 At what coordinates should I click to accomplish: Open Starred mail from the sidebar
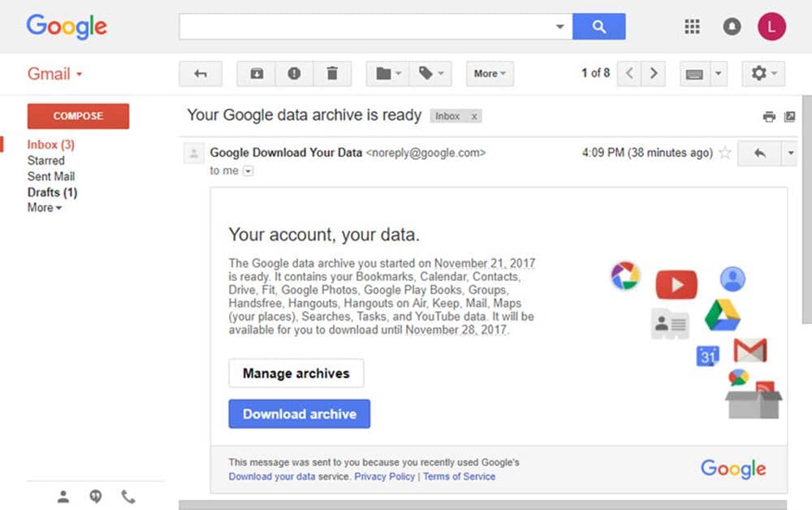tap(46, 161)
